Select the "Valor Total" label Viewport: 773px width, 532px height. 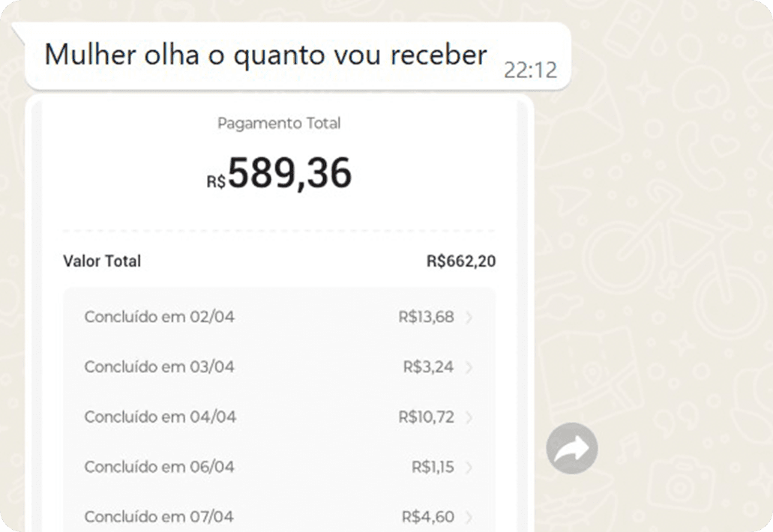(x=102, y=262)
